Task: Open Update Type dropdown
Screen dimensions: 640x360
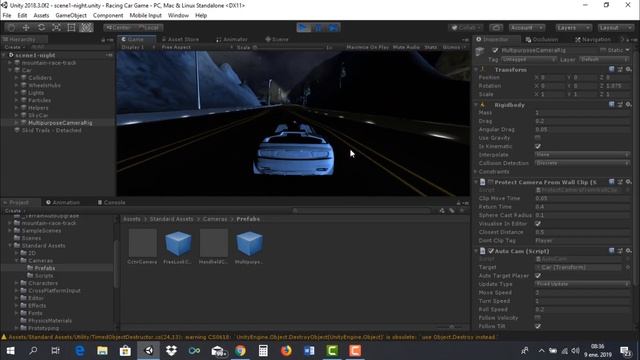Action: (582, 284)
